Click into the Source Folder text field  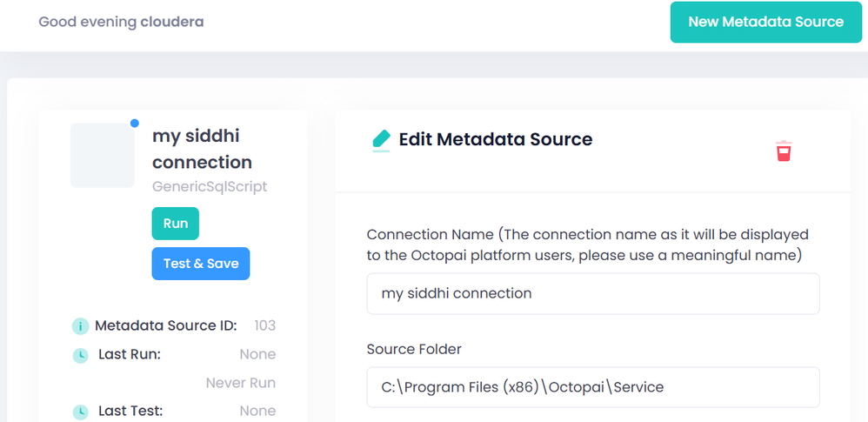[592, 387]
